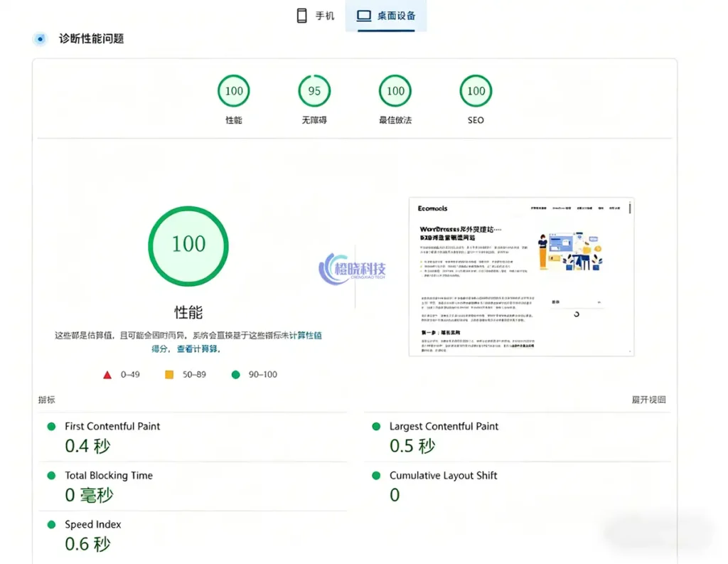728x564 pixels.
Task: Open the Largest Contentful Paint metric details
Action: point(444,427)
